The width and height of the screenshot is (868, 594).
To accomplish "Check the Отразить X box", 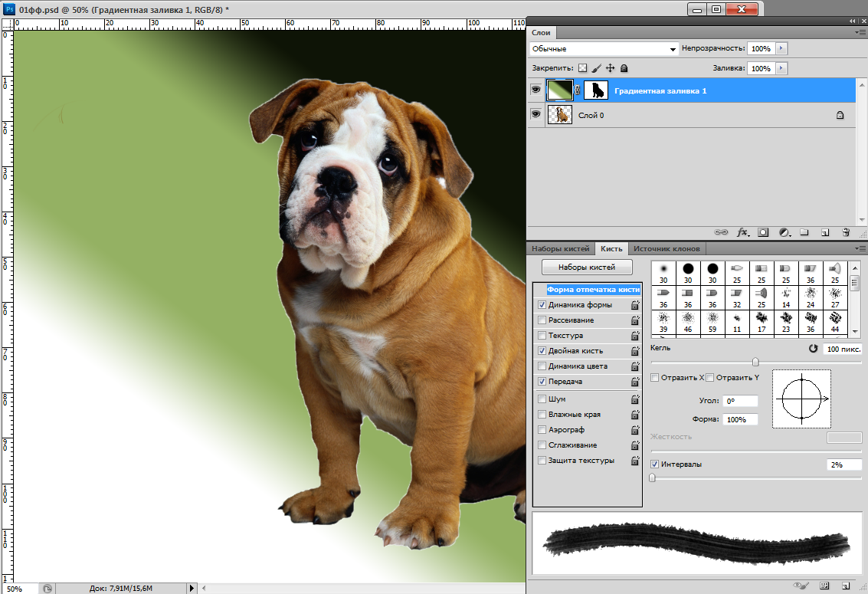I will [654, 378].
